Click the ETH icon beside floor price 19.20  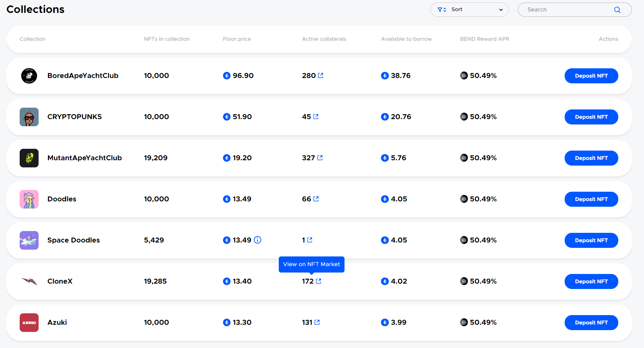[227, 158]
